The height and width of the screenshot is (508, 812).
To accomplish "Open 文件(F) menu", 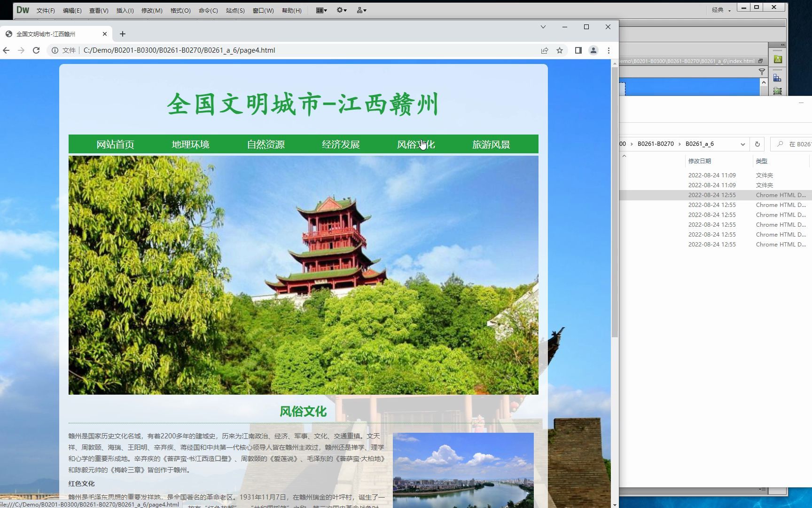I will (46, 10).
